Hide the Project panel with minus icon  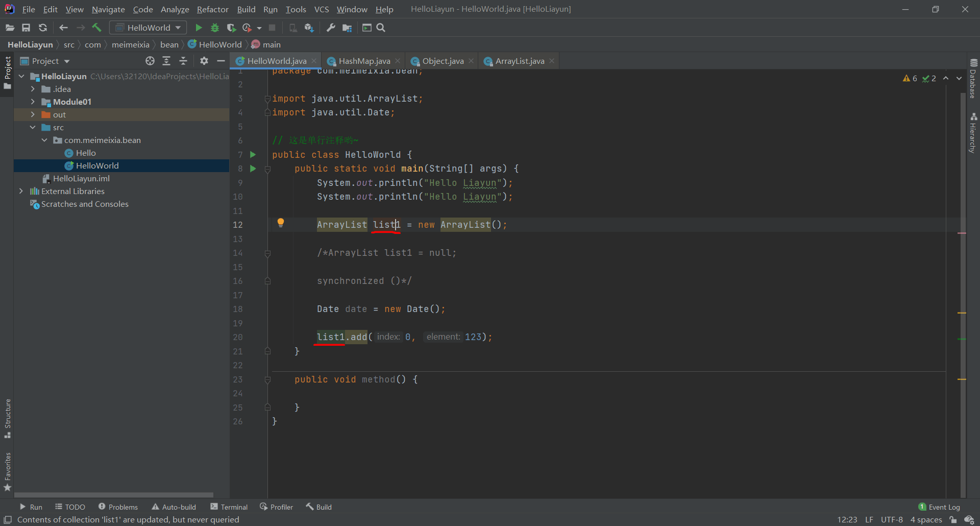click(221, 61)
